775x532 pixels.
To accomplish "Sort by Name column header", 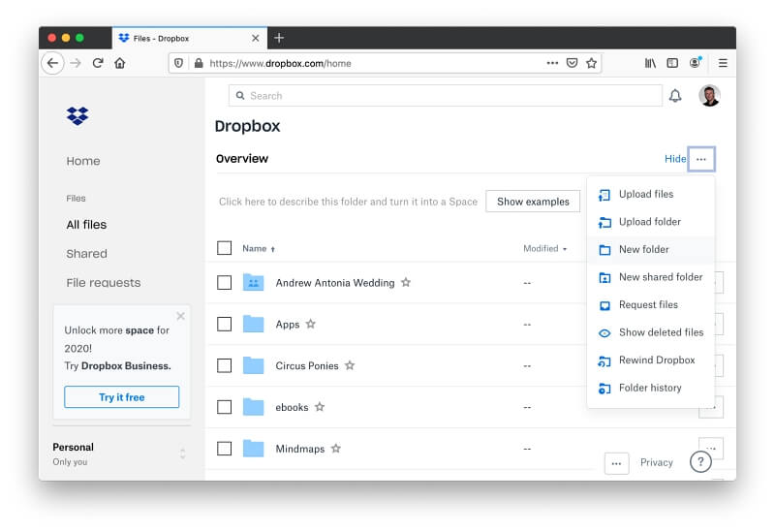I will pos(259,249).
